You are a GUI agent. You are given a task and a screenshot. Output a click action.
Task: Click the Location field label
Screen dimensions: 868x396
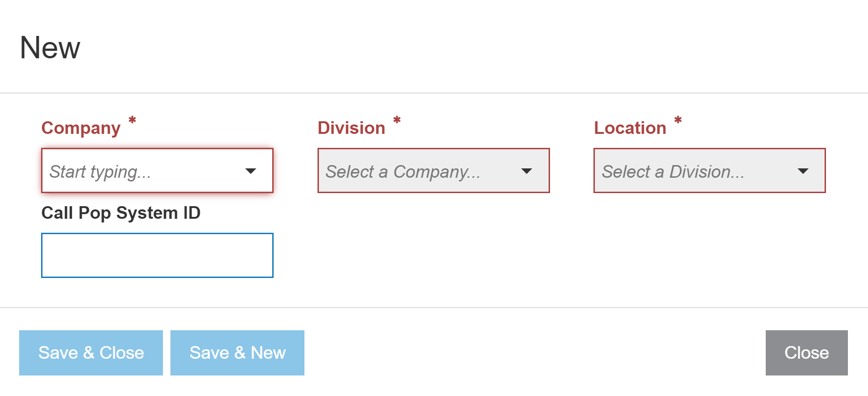point(630,128)
